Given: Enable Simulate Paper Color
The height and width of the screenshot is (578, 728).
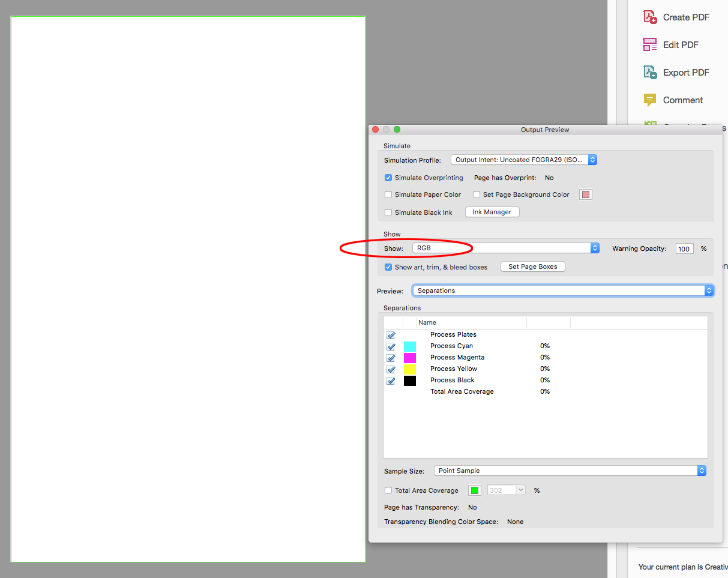Looking at the screenshot, I should click(x=388, y=194).
